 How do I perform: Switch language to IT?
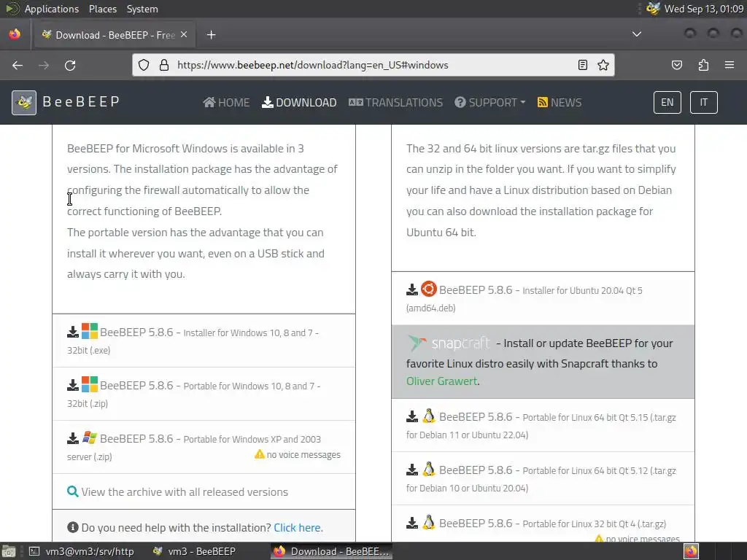click(x=704, y=102)
